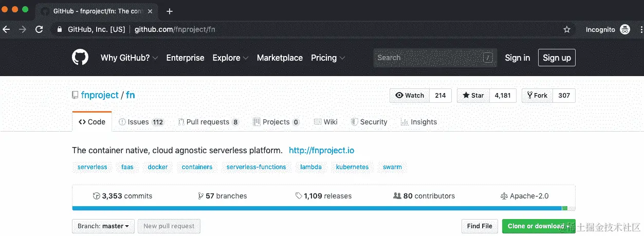644x236 pixels.
Task: Click the swarm topic tag
Action: click(392, 167)
